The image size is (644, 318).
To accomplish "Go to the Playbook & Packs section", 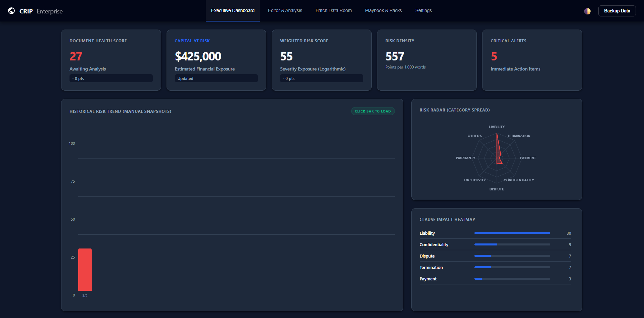I will click(383, 10).
